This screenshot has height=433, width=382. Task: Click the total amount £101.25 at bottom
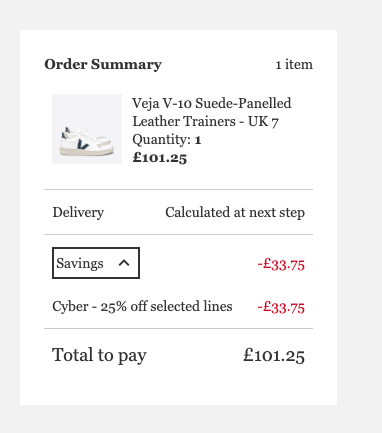[x=274, y=355]
